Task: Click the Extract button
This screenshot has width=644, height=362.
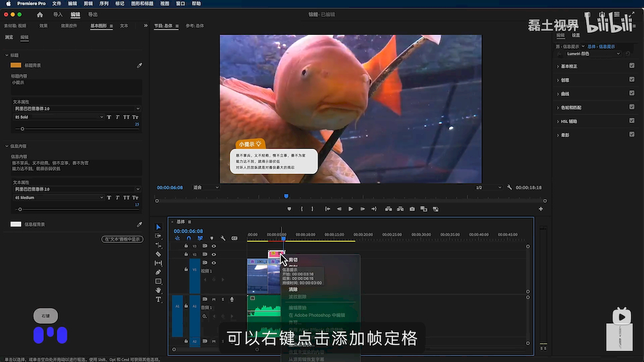Action: pos(400,209)
